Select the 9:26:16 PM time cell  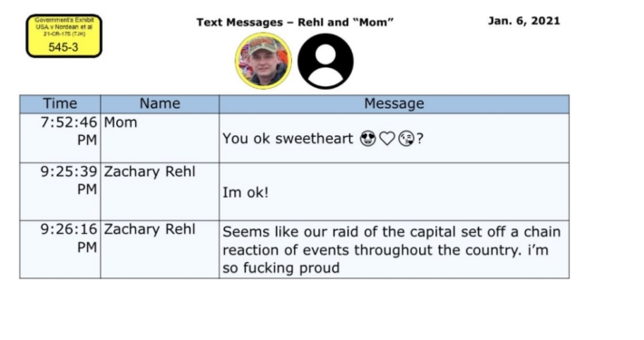coord(60,249)
